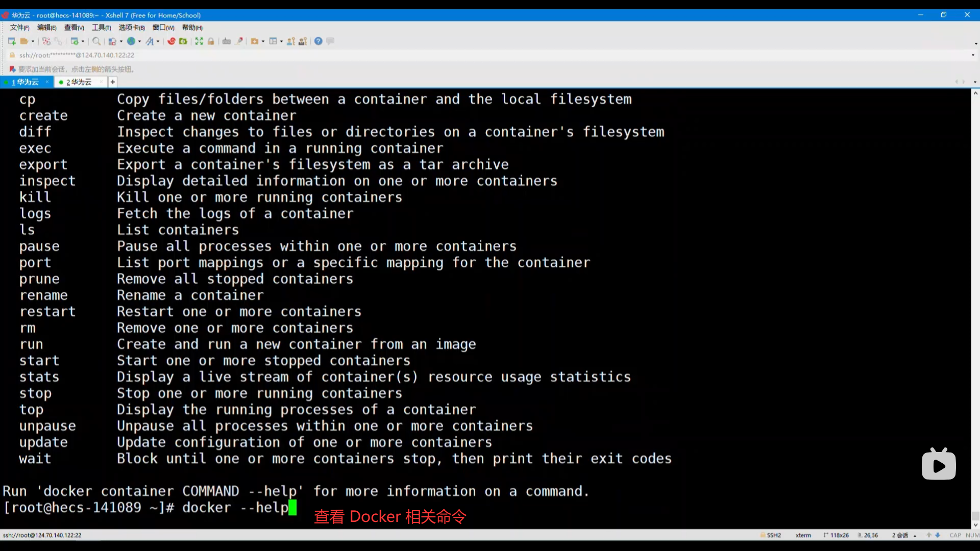Image resolution: width=980 pixels, height=551 pixels.
Task: Click the New Session toolbar icon
Action: pyautogui.click(x=12, y=41)
